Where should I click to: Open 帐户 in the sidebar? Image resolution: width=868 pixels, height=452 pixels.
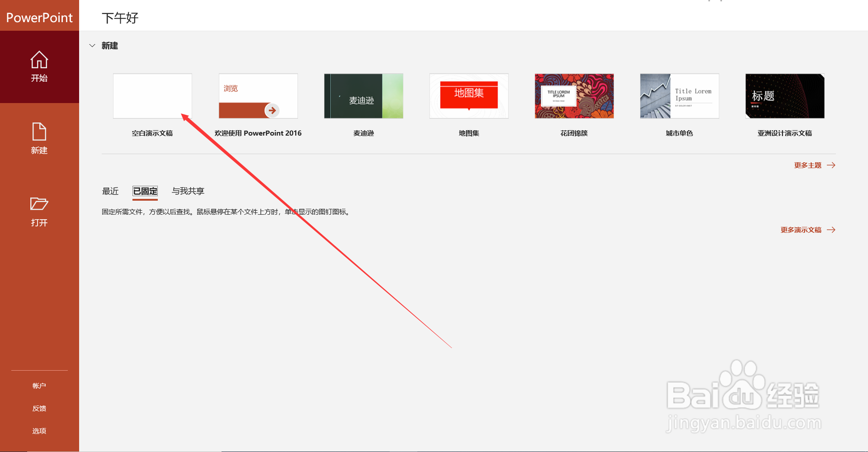(39, 386)
